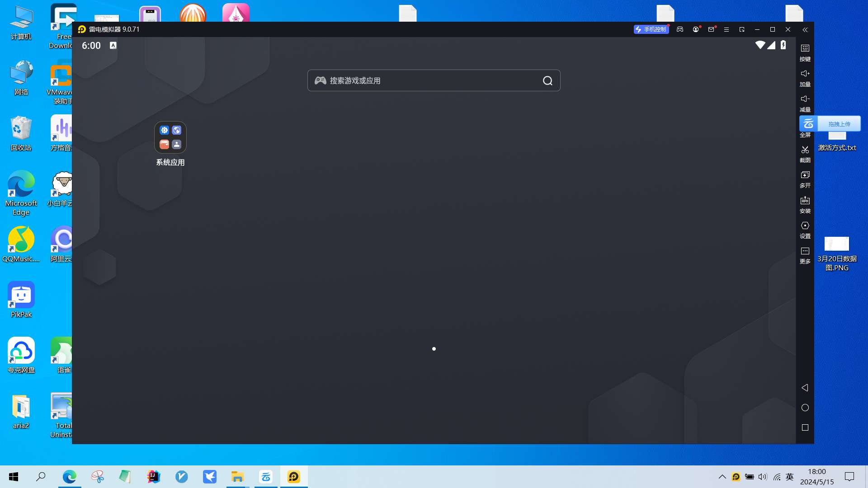Click the magnifier search button in search bar

(547, 80)
